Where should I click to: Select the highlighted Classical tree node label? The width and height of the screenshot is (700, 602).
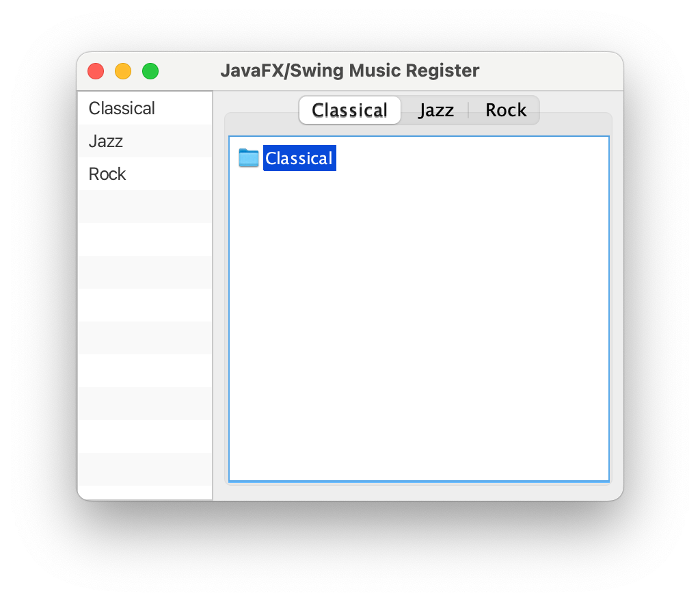299,158
